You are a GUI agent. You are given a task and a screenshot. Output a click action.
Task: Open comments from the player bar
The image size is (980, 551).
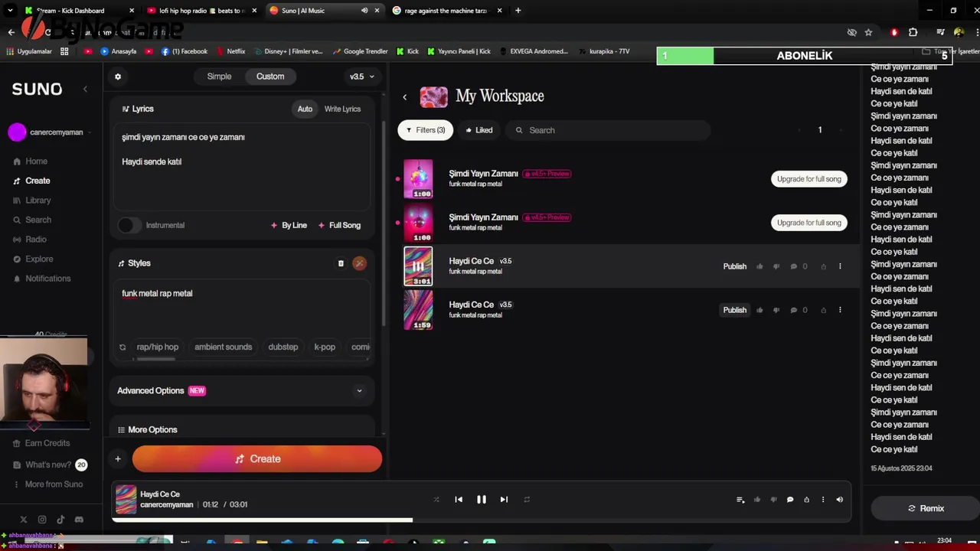click(790, 500)
